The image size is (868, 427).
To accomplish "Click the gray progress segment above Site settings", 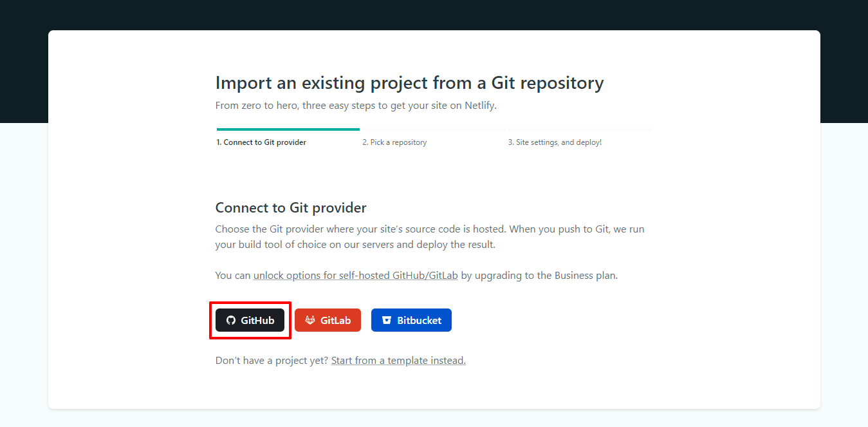I will click(580, 129).
